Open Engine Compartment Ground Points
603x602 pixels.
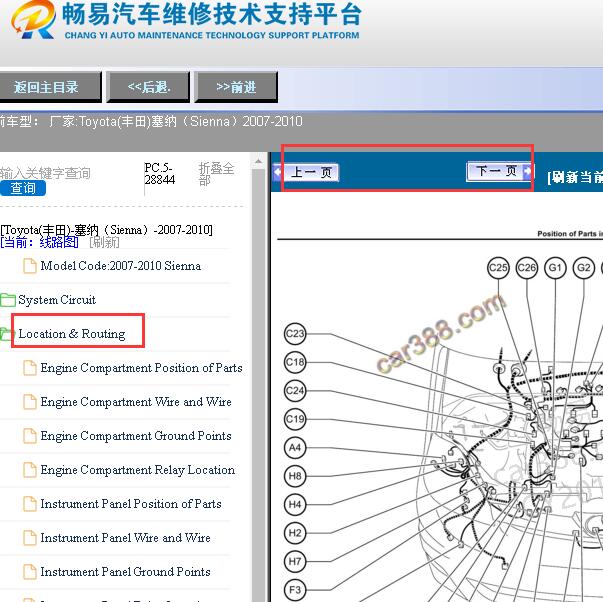tap(136, 436)
